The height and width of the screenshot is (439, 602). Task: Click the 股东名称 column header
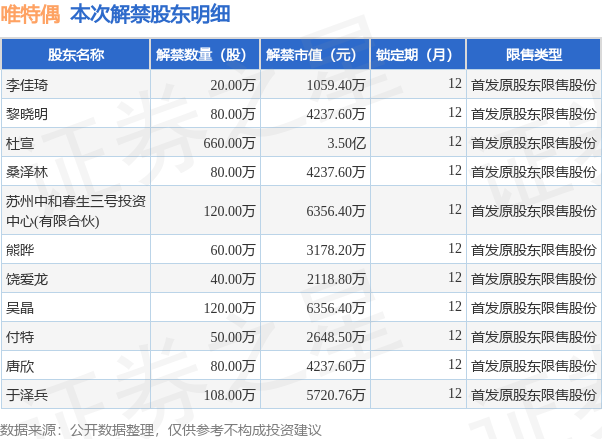pos(76,55)
